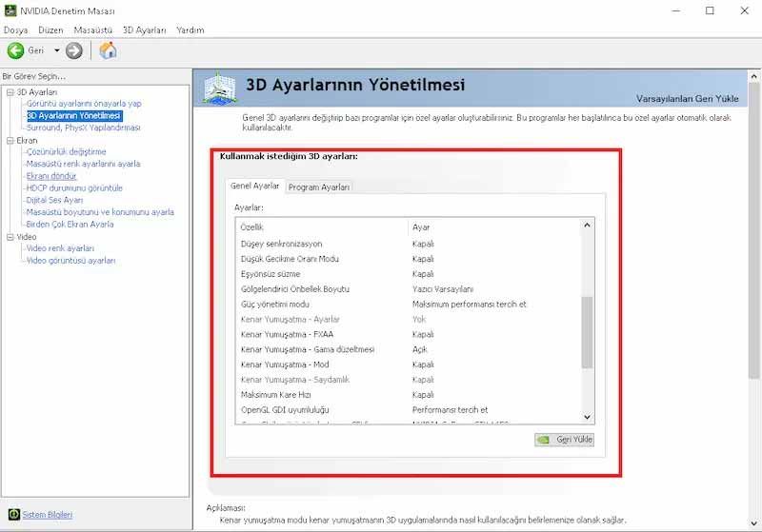Viewport: 762px width, 532px height.
Task: Click the Home house icon in toolbar
Action: coord(108,50)
